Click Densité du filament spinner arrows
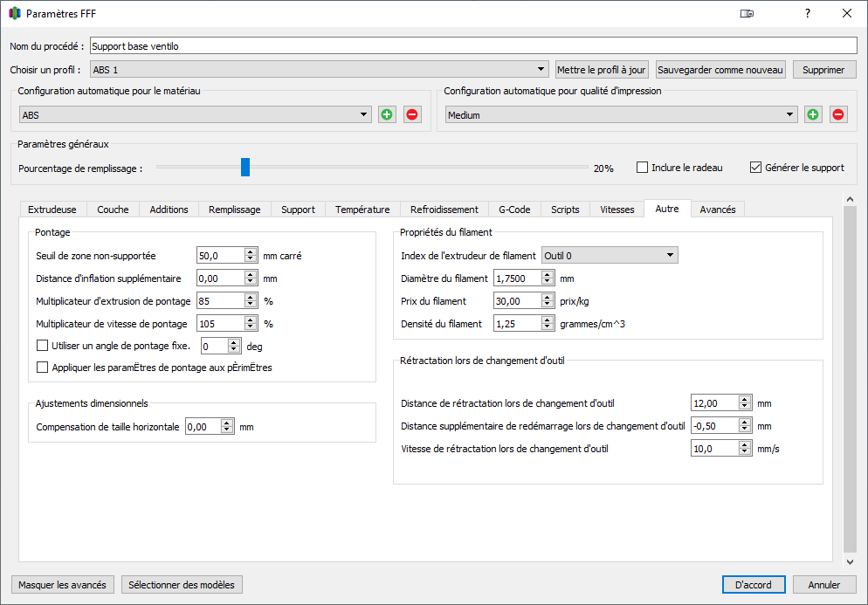Screen dimensions: 868x605 (x=548, y=323)
